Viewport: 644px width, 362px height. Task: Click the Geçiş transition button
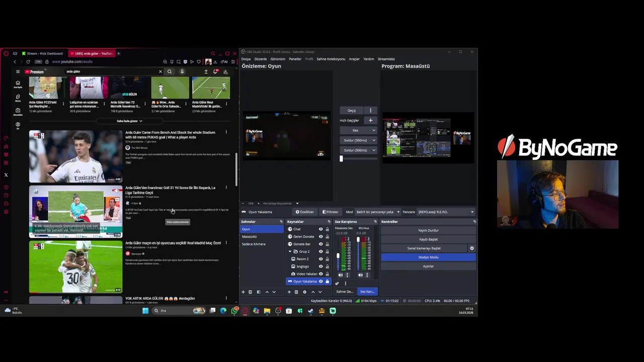(352, 111)
